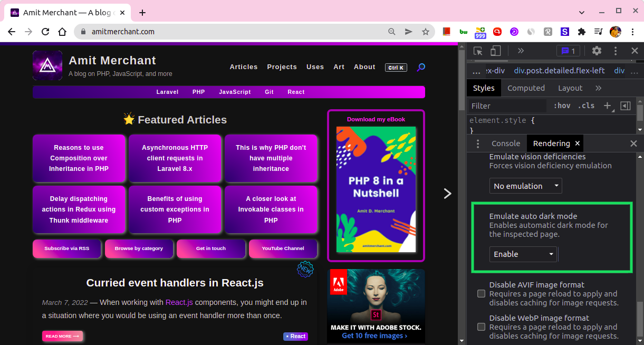Expand more DevTools panels chevron
The image size is (644, 345).
click(x=521, y=51)
